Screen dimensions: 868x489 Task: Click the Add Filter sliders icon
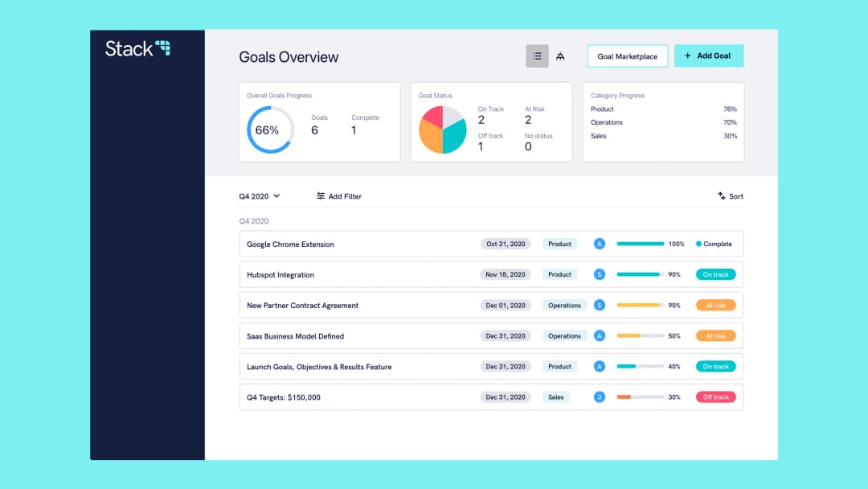click(x=321, y=196)
